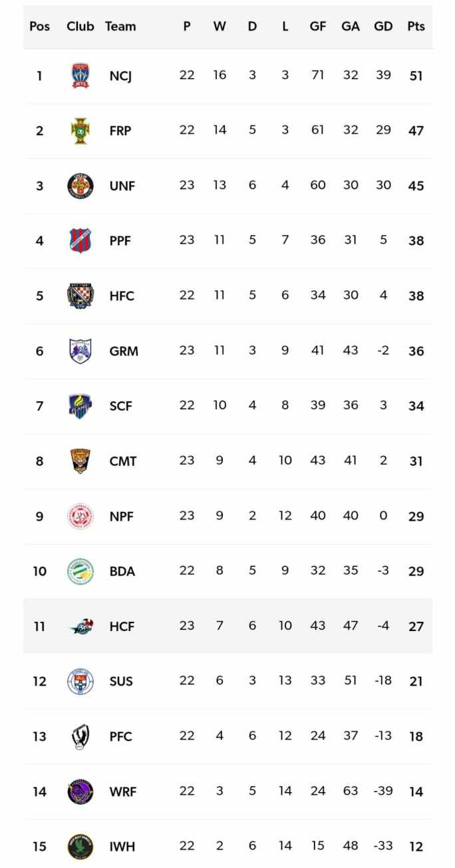Click the Team column header
This screenshot has height=868, width=455.
click(x=120, y=27)
